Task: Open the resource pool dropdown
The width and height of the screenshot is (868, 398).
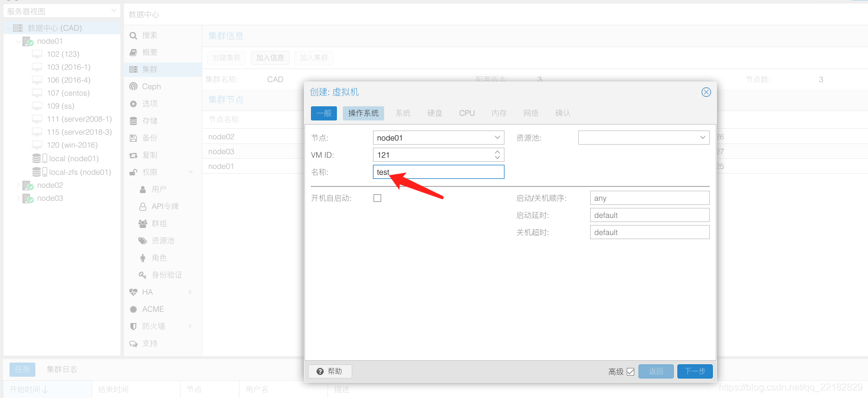Action: click(x=644, y=138)
